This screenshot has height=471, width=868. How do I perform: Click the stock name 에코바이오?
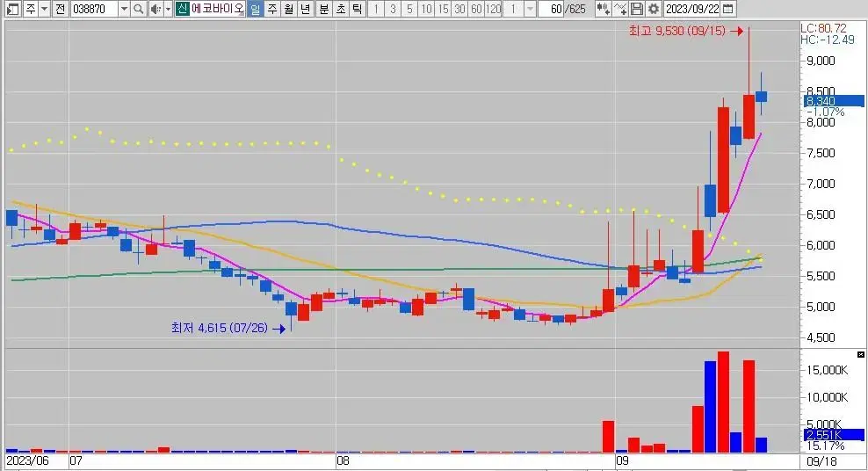(217, 9)
